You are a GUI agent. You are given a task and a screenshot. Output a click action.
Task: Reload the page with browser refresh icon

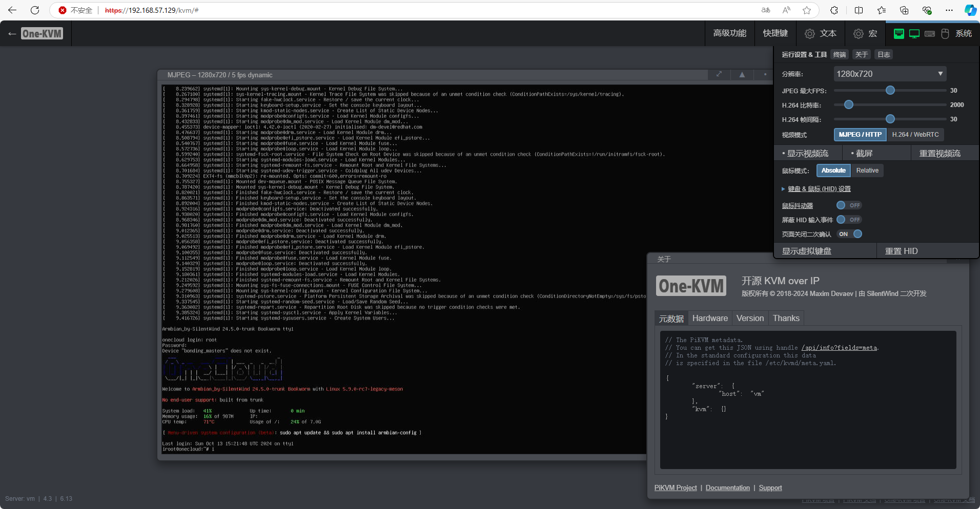coord(35,10)
